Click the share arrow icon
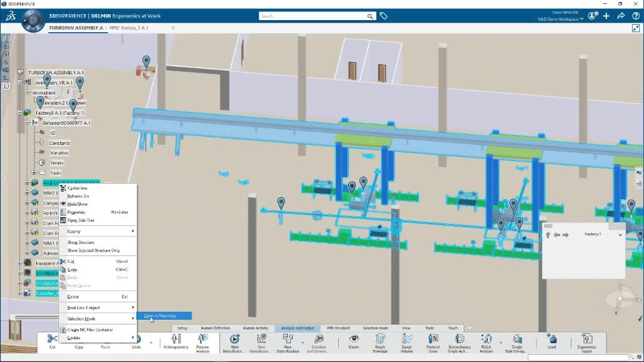 tap(621, 16)
